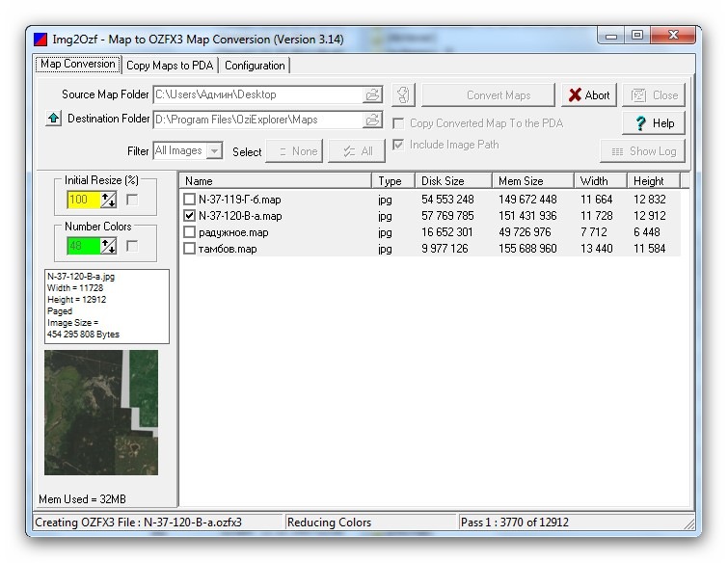The width and height of the screenshot is (728, 563).
Task: Uncheck the N-37-120-В-а.map checkbox
Action: (x=189, y=216)
